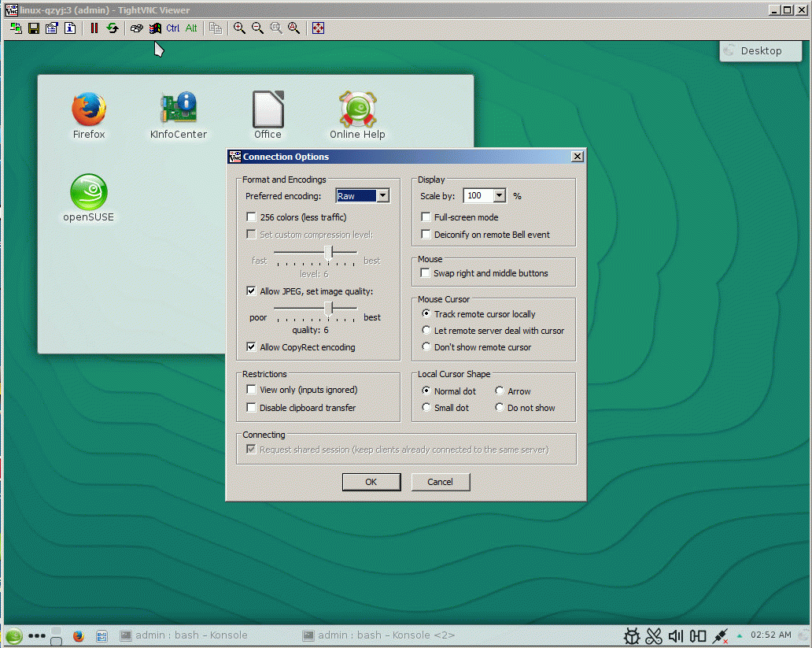Select Let remote server deal with cursor
812x648 pixels.
tap(426, 330)
